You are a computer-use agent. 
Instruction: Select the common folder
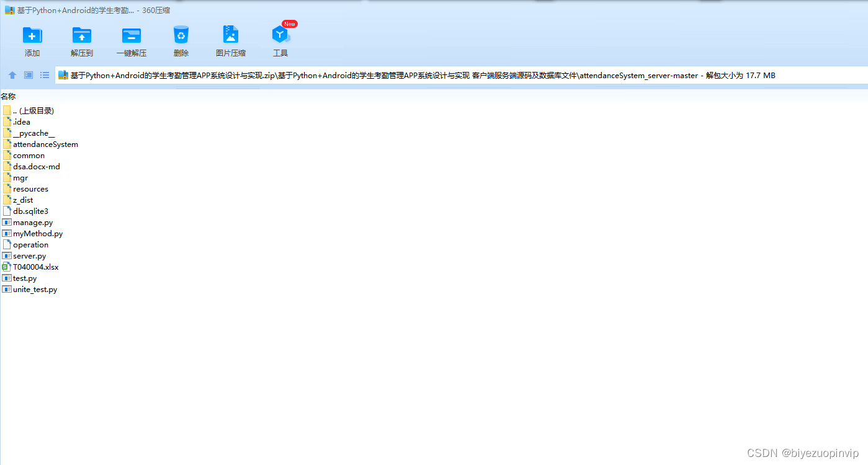24,155
